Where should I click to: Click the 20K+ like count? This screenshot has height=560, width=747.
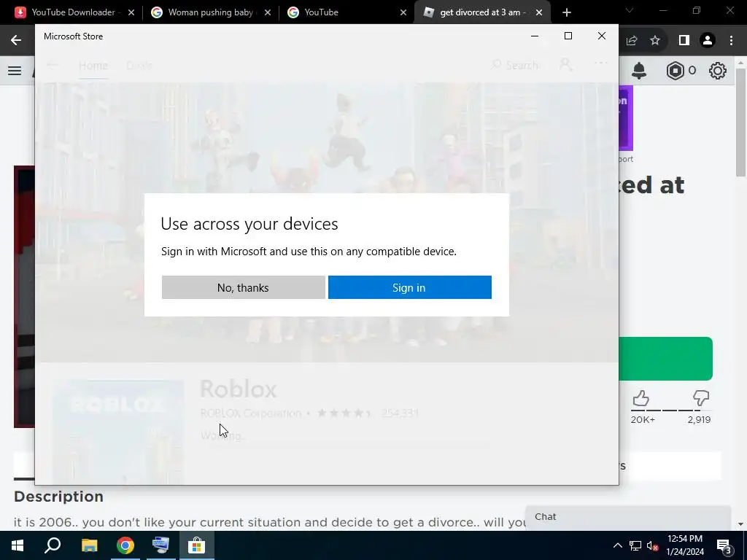pyautogui.click(x=643, y=419)
